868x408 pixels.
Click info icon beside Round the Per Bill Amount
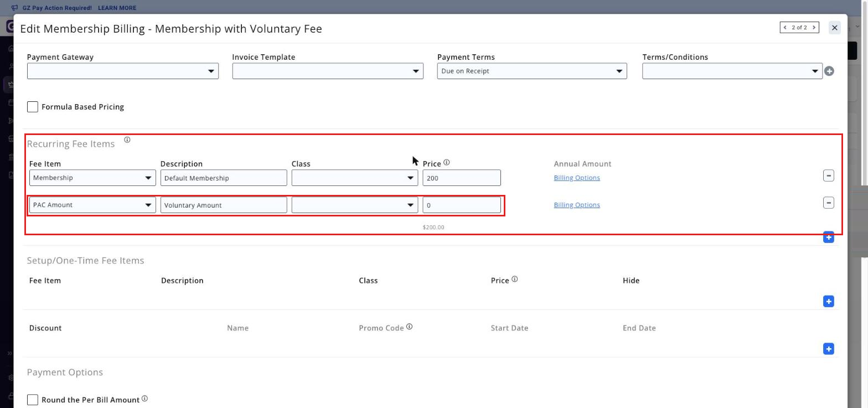pyautogui.click(x=144, y=399)
